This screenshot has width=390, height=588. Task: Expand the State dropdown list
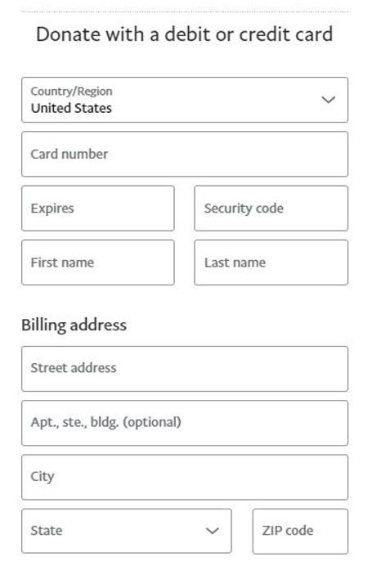click(x=127, y=531)
